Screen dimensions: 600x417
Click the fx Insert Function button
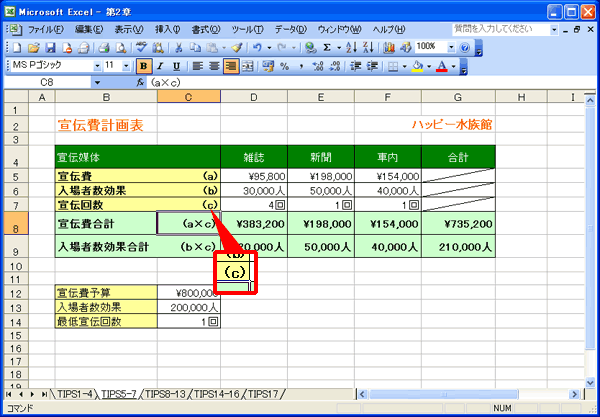[x=140, y=82]
